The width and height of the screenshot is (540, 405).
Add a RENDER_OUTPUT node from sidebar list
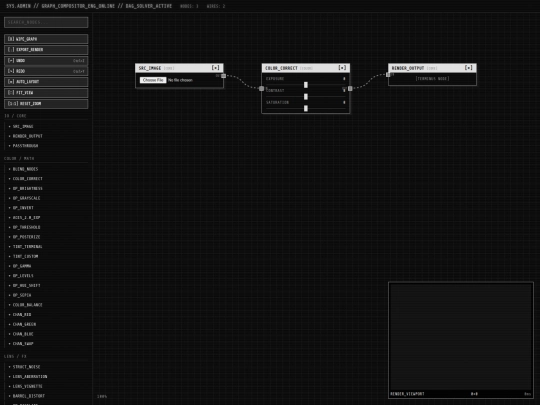coord(46,136)
